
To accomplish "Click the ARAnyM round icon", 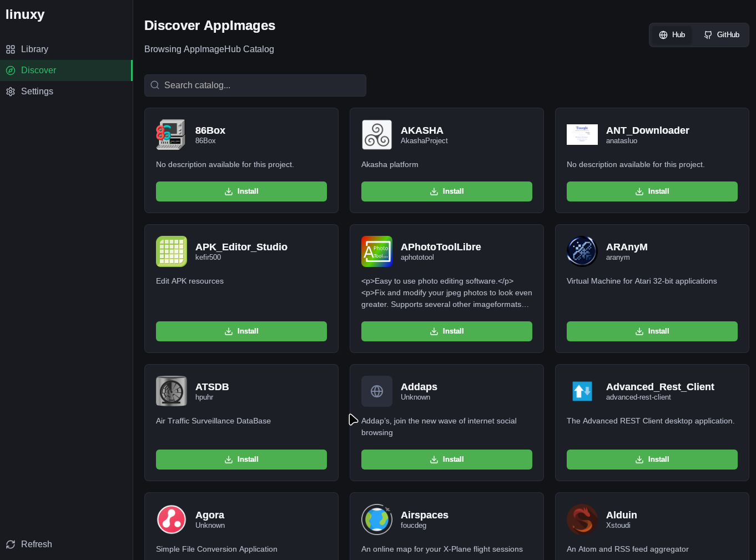I will tap(582, 251).
